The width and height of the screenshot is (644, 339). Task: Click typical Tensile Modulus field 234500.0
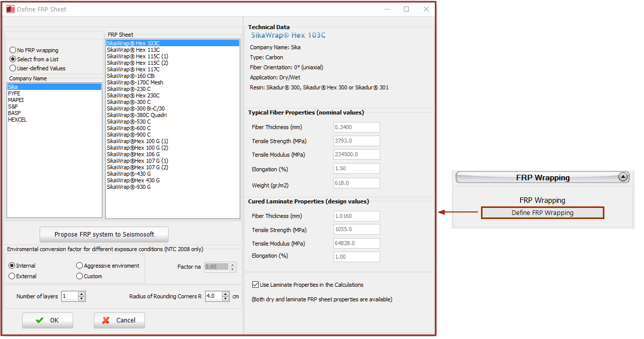pyautogui.click(x=357, y=155)
